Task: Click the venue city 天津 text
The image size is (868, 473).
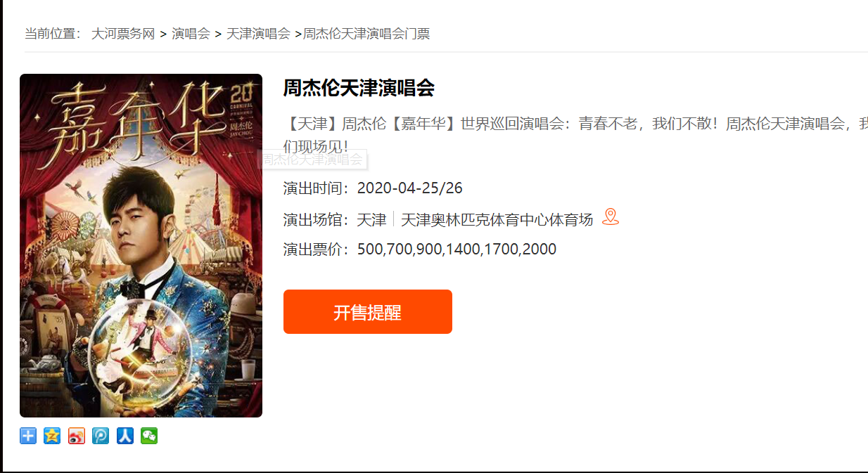Action: pyautogui.click(x=371, y=219)
